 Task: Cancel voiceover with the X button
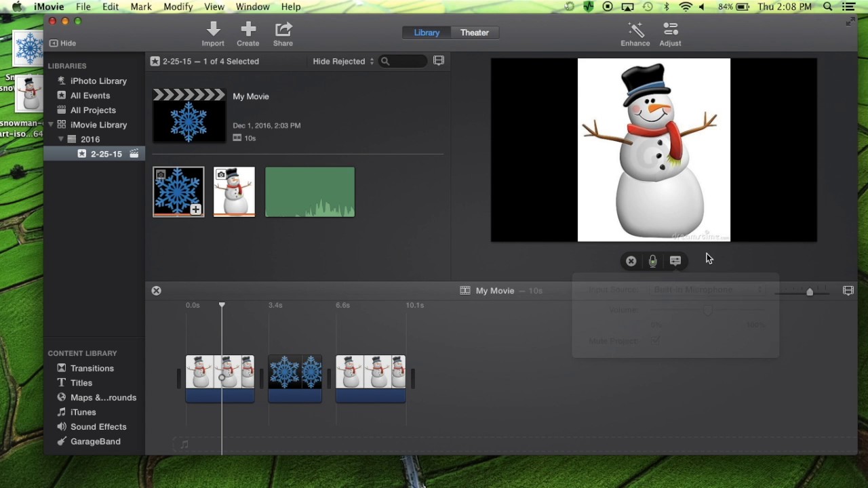tap(631, 261)
